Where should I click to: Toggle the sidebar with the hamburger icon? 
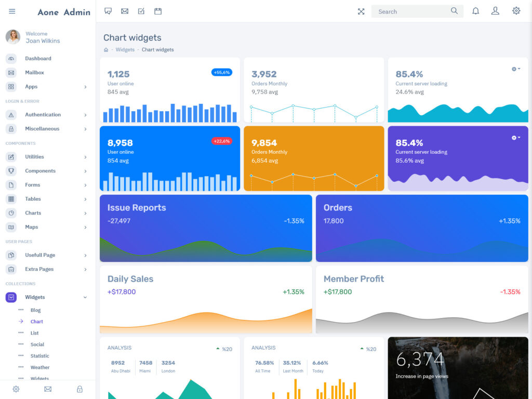click(12, 11)
